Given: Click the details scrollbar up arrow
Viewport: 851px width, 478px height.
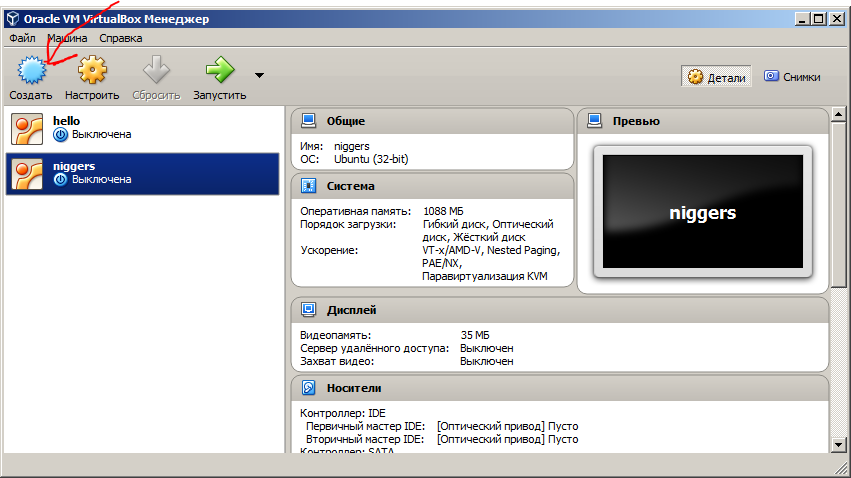Looking at the screenshot, I should (x=839, y=114).
